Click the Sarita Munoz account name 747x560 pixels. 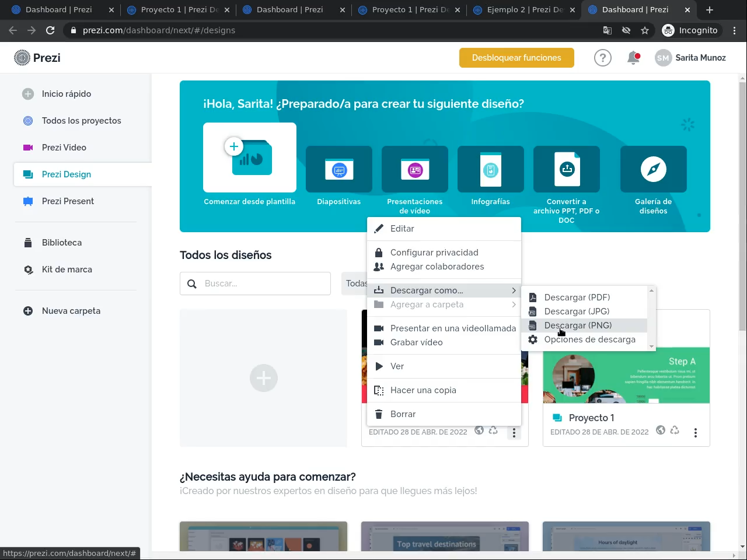tap(700, 58)
